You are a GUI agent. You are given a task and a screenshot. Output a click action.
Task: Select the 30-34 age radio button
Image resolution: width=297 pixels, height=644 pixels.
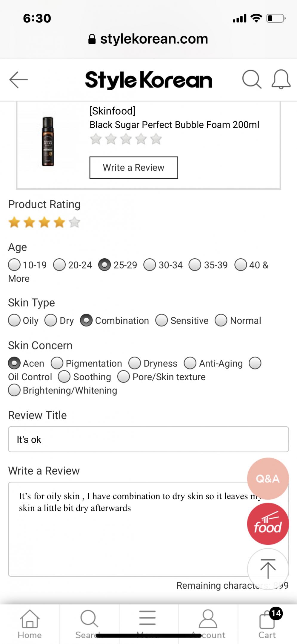(x=150, y=265)
